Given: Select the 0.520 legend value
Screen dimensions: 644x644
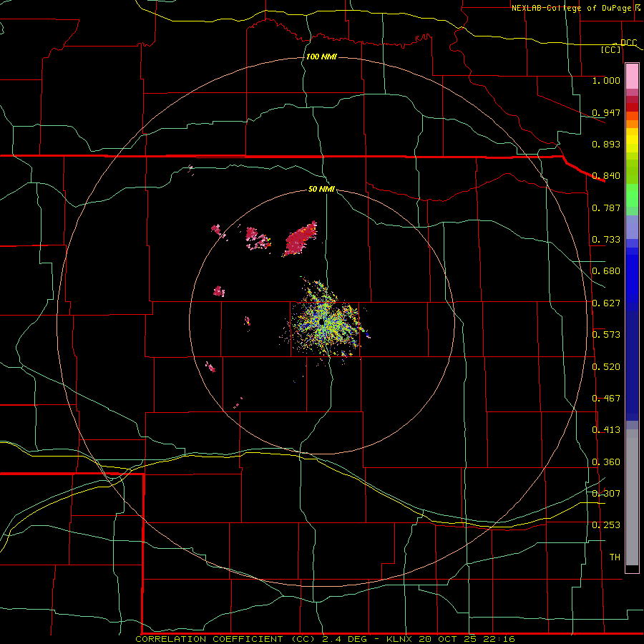Looking at the screenshot, I should 606,367.
